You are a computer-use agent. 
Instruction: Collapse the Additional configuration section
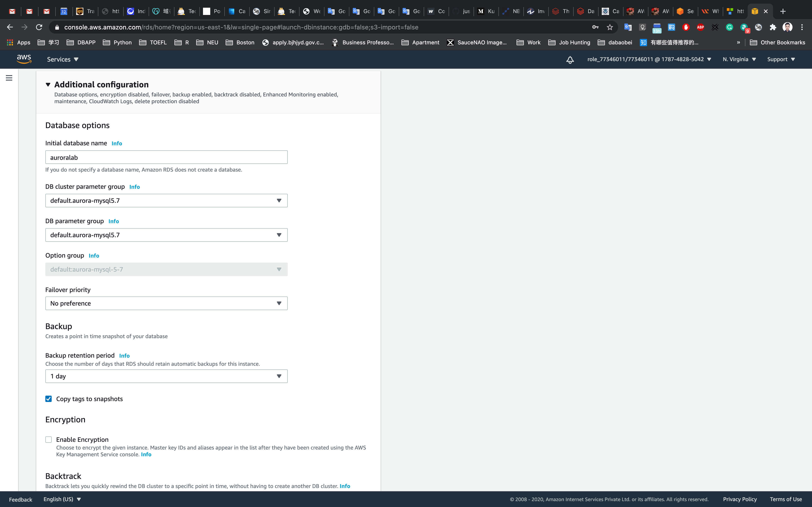48,84
